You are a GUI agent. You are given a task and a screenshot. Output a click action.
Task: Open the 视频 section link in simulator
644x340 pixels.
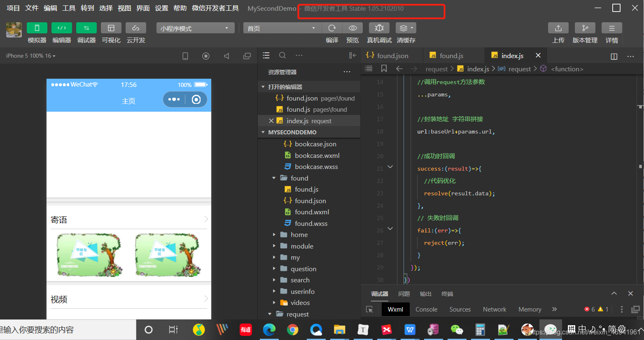pos(129,299)
